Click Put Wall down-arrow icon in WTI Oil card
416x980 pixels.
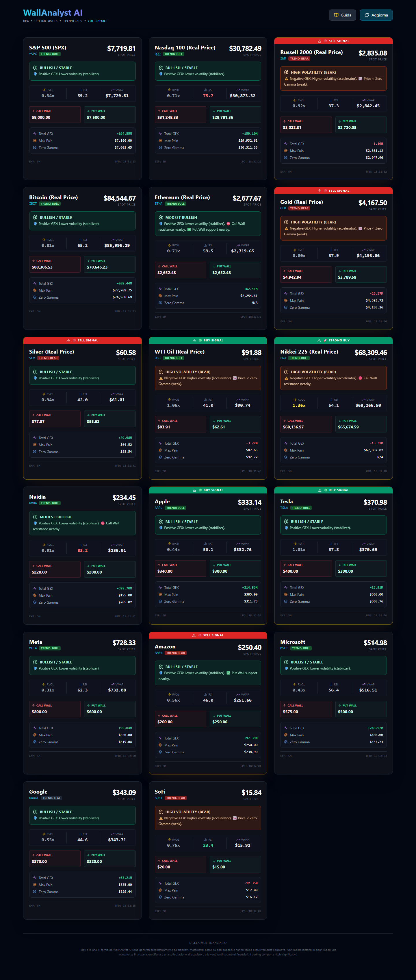click(x=214, y=421)
